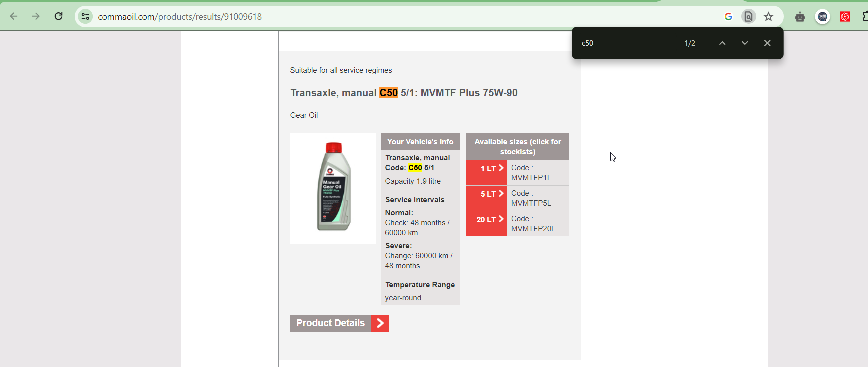The height and width of the screenshot is (367, 868).
Task: Click the Manual Gear Oil bottle image
Action: pyautogui.click(x=333, y=188)
